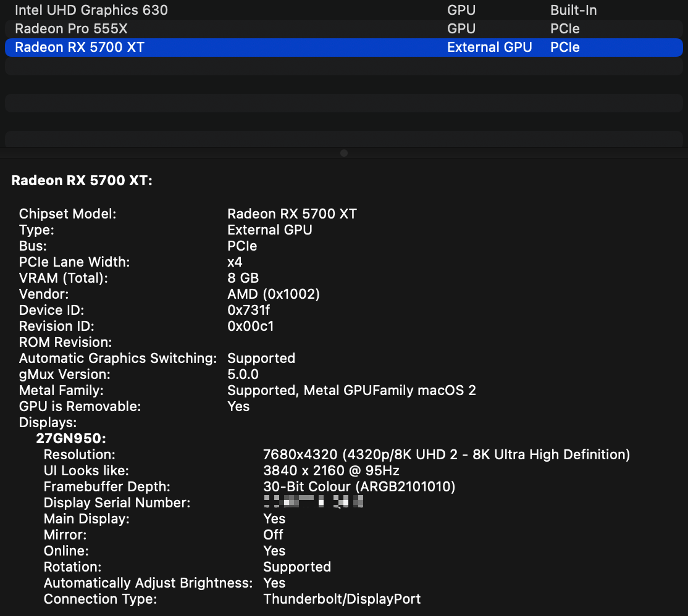Click the Type: External GPU detail value
The image size is (688, 616).
pos(270,230)
